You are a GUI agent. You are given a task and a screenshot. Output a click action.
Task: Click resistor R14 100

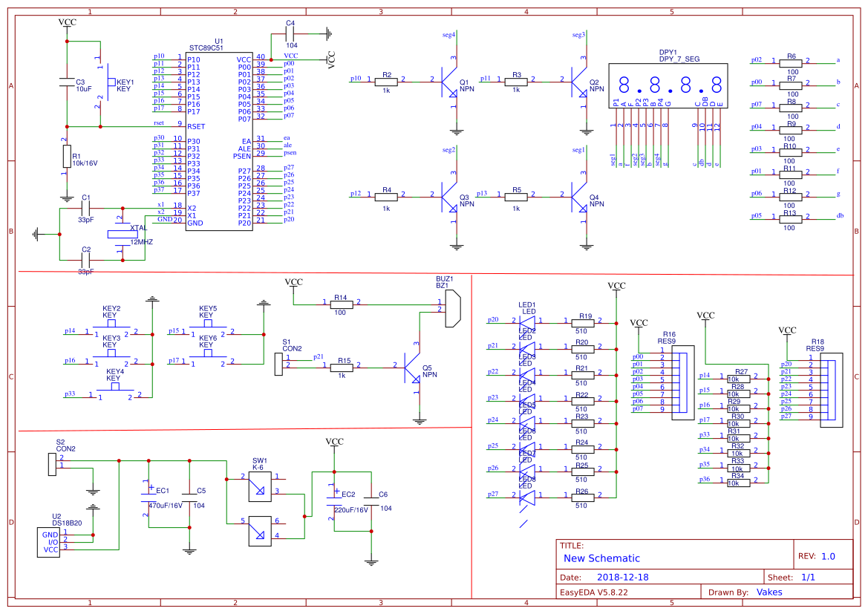(341, 304)
